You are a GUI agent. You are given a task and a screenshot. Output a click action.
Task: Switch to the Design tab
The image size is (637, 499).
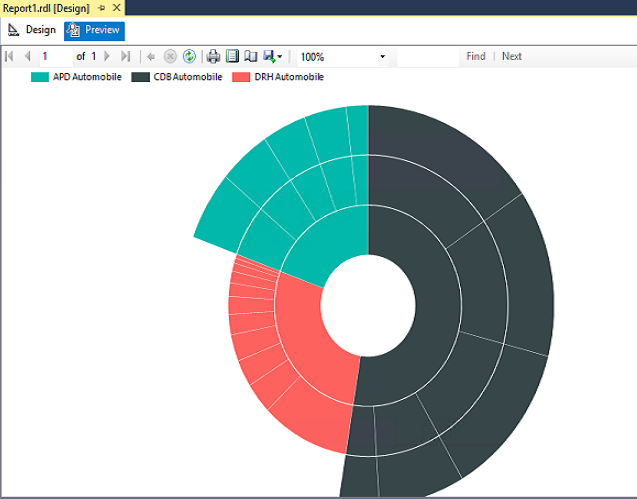coord(32,30)
